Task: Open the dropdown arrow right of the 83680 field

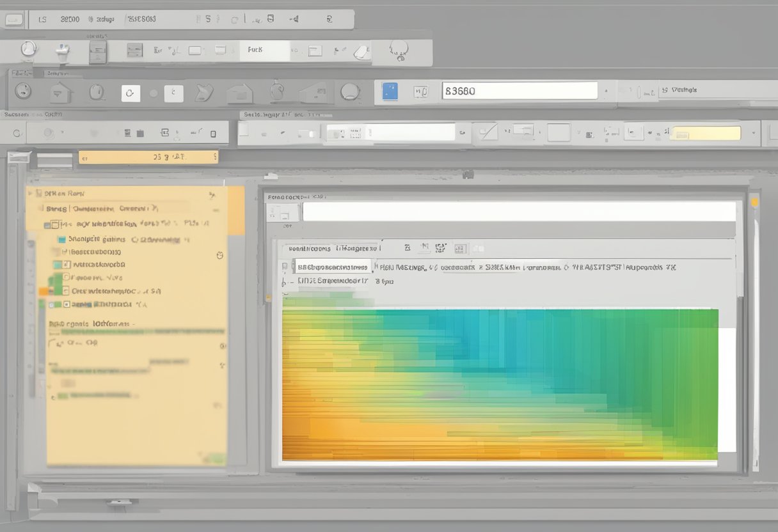Action: click(x=605, y=91)
